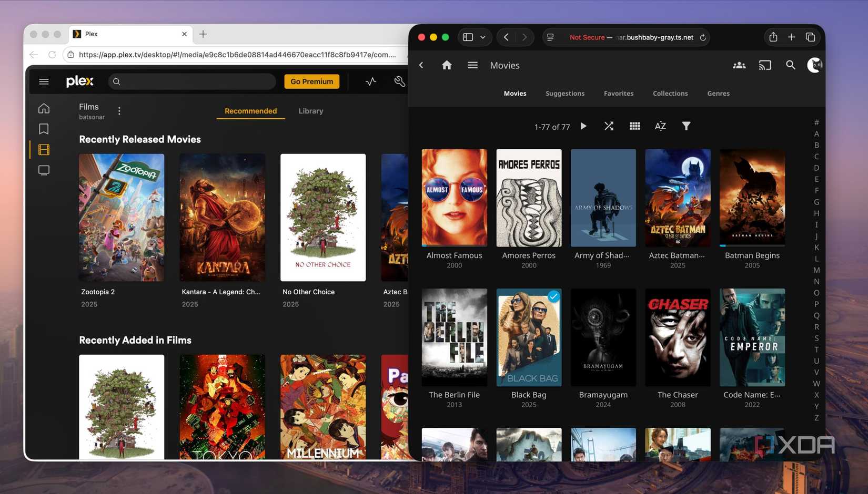
Task: Open Plex Watchlist bookmark icon
Action: (44, 129)
